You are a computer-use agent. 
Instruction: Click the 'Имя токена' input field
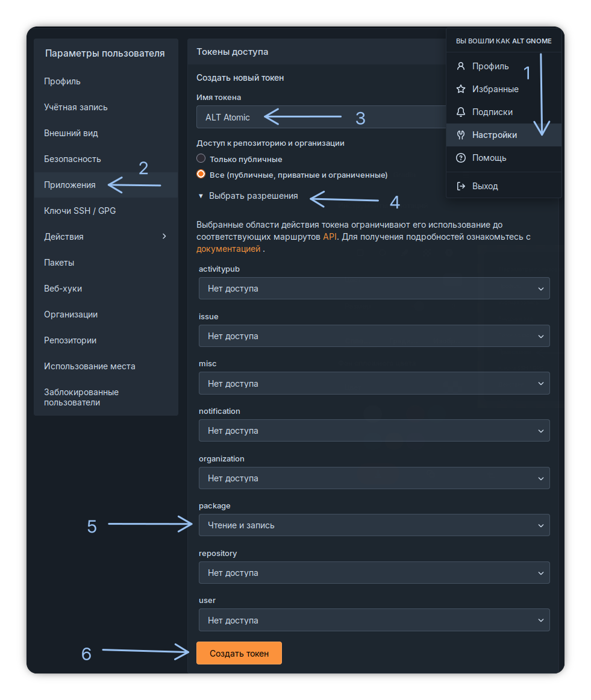click(x=319, y=117)
